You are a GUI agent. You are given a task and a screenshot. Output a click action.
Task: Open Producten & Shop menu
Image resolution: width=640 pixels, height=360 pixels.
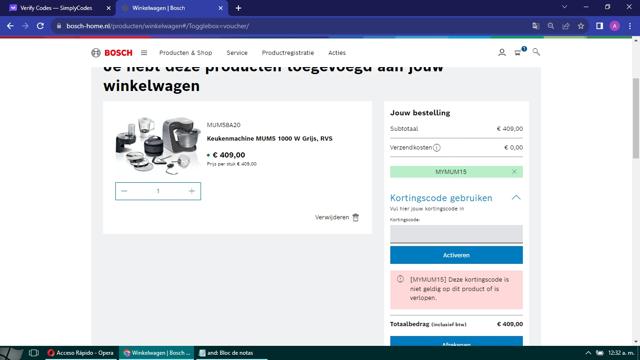pyautogui.click(x=186, y=53)
